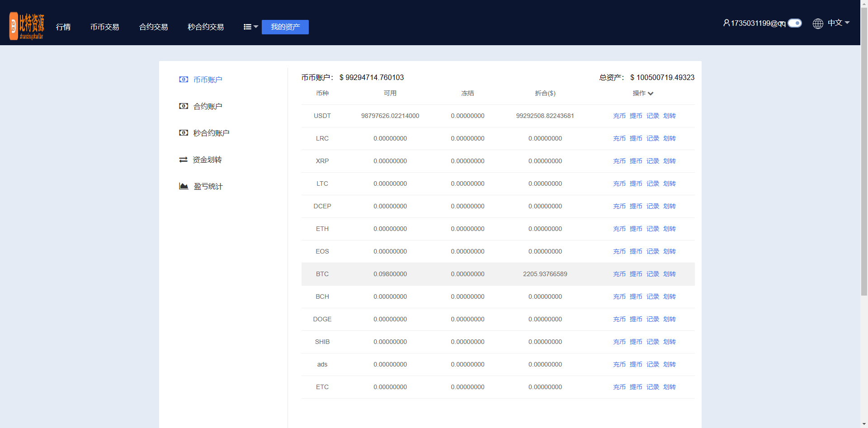Screen dimensions: 868x428
Task: Select 合约账户 in the sidebar
Action: 208,106
